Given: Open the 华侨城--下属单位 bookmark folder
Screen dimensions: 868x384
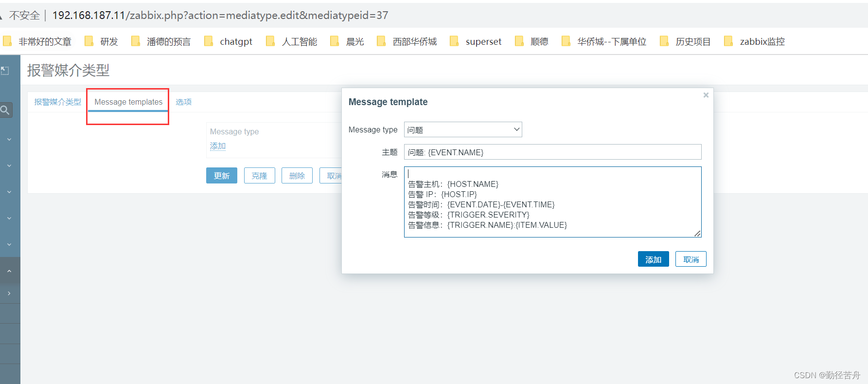Looking at the screenshot, I should [604, 41].
